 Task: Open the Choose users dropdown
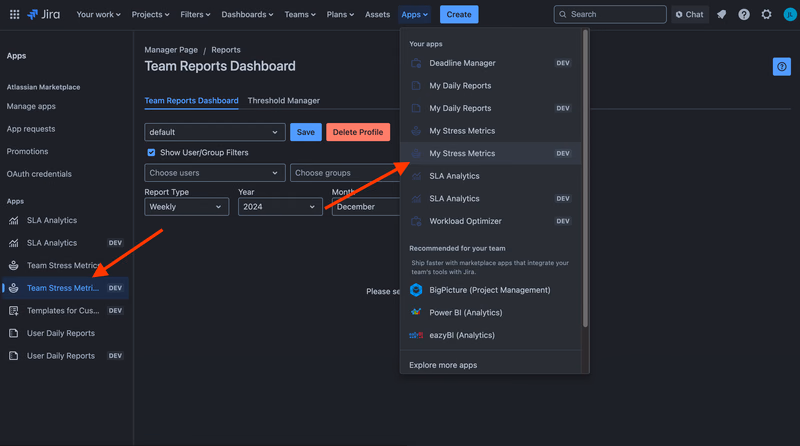pyautogui.click(x=214, y=173)
